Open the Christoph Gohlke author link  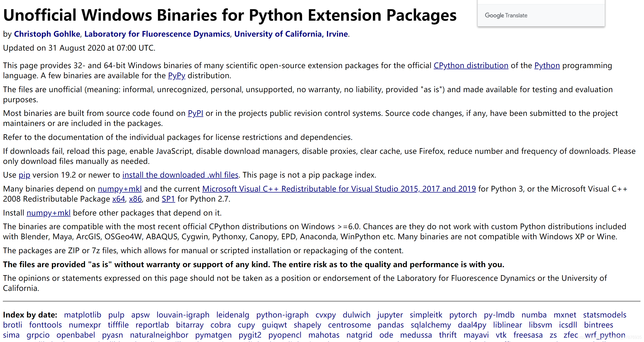click(47, 34)
